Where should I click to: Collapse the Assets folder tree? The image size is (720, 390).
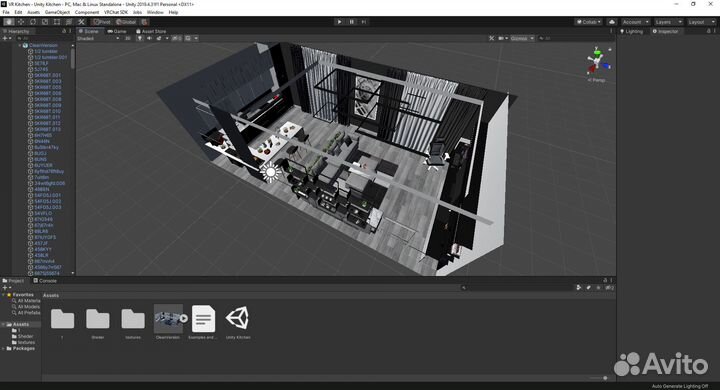point(3,324)
